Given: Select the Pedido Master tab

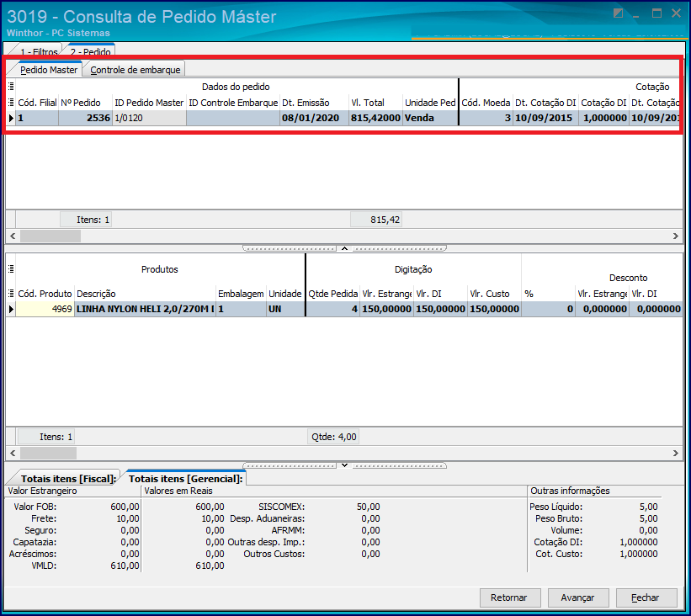Looking at the screenshot, I should [x=49, y=70].
